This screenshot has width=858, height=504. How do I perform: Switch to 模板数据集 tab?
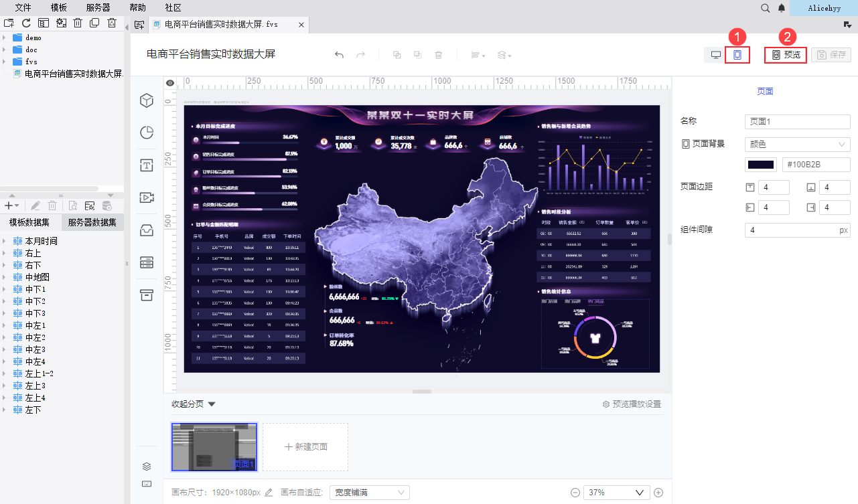tap(29, 223)
